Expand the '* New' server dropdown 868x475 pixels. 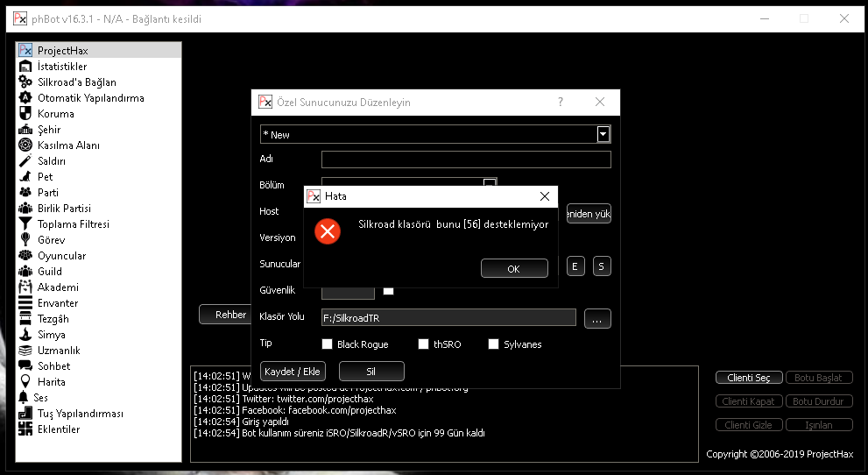click(x=603, y=134)
